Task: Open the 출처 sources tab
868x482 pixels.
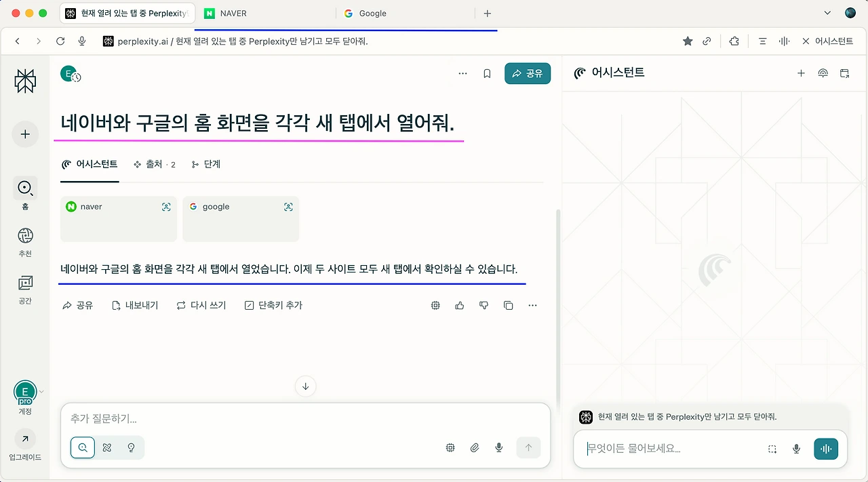Action: click(x=155, y=164)
